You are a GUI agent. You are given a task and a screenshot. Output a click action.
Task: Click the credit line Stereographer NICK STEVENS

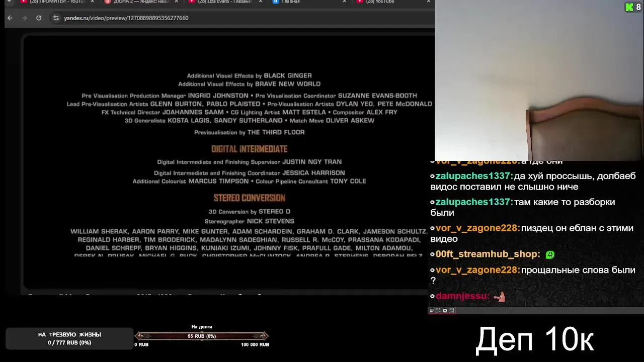250,221
